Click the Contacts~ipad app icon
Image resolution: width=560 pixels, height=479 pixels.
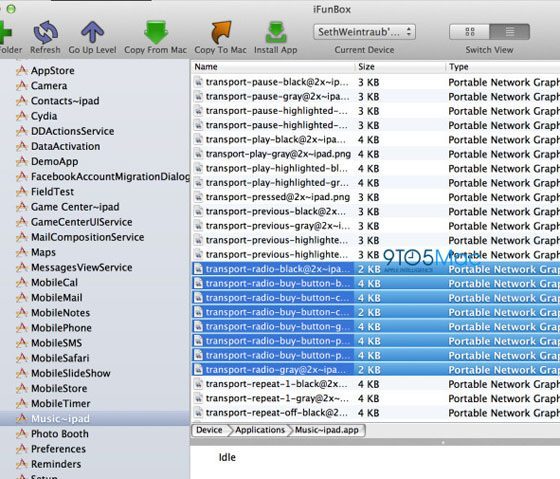(x=22, y=101)
